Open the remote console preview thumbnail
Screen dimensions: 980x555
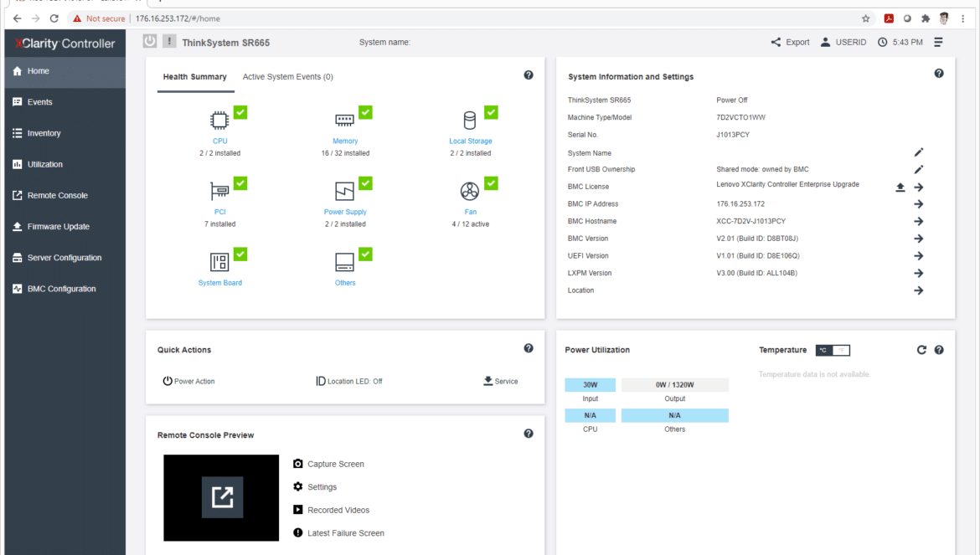[x=221, y=497]
